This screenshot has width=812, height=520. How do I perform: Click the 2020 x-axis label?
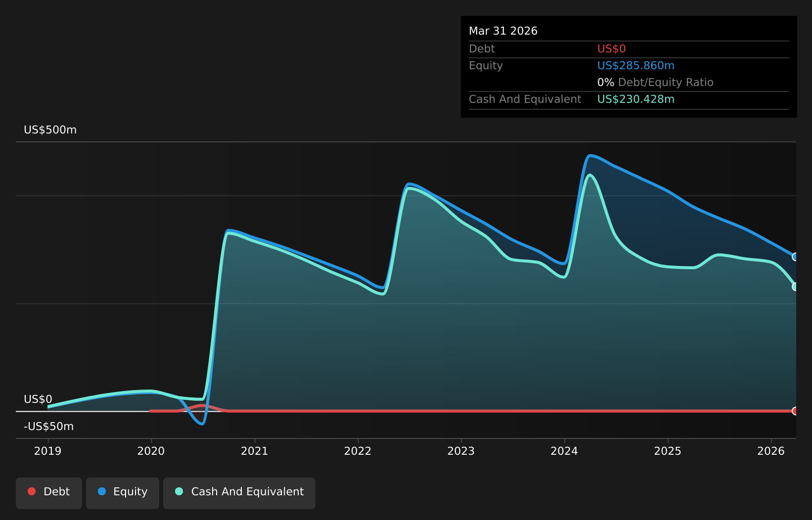151,451
